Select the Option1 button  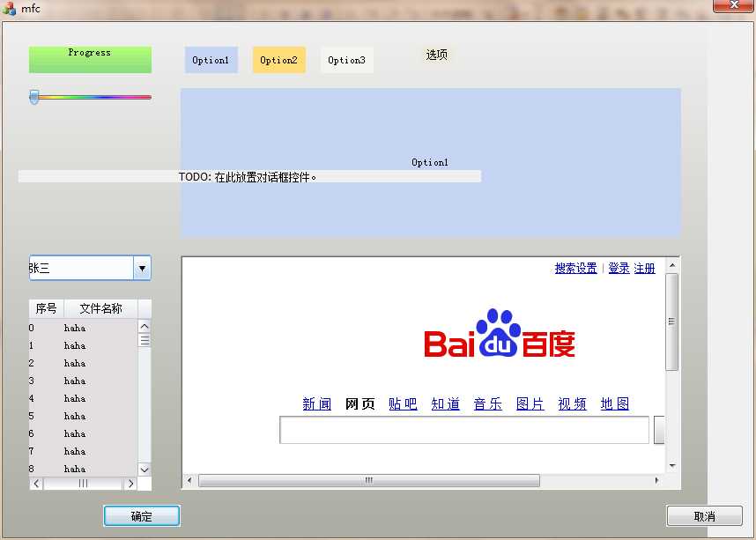211,60
